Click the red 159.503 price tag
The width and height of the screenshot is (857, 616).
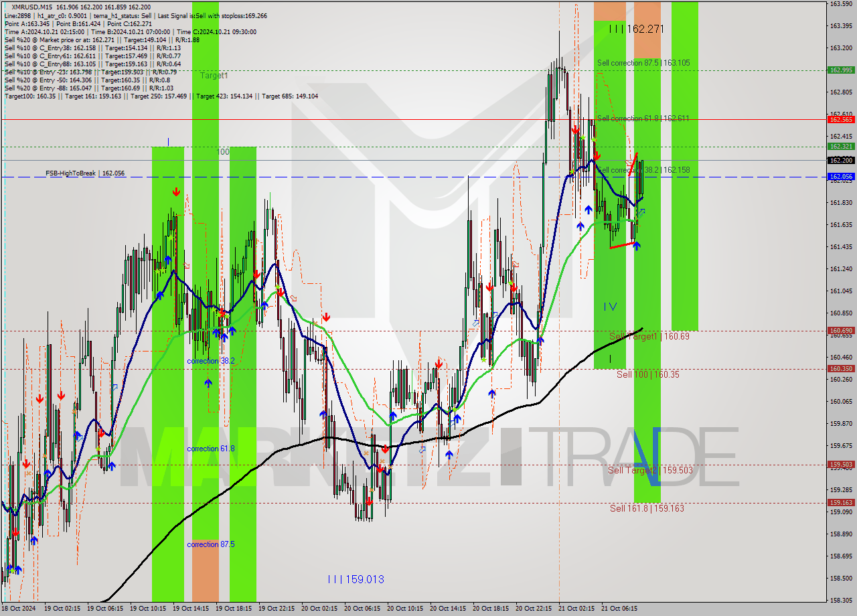pos(841,464)
